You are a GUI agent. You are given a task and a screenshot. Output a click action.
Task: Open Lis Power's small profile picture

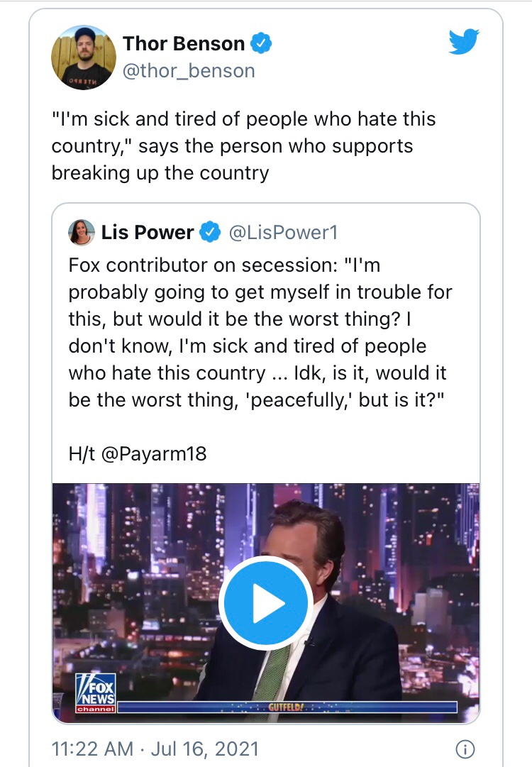[82, 232]
